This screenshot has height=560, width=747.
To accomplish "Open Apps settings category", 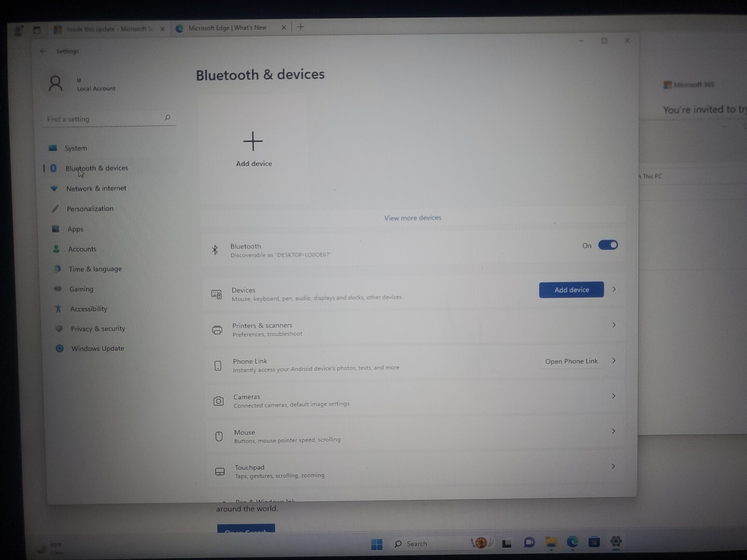I will pos(75,229).
